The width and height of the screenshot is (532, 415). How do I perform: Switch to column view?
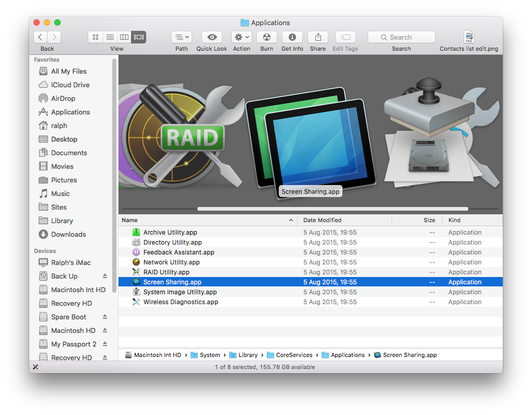tap(124, 37)
